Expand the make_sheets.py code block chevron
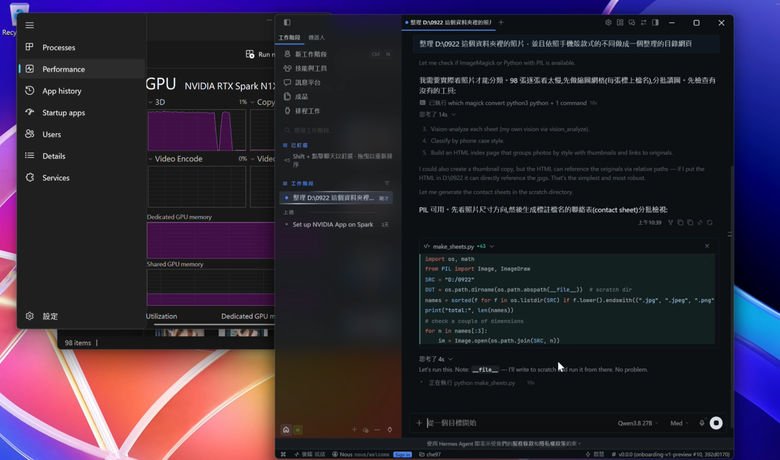 click(x=491, y=247)
